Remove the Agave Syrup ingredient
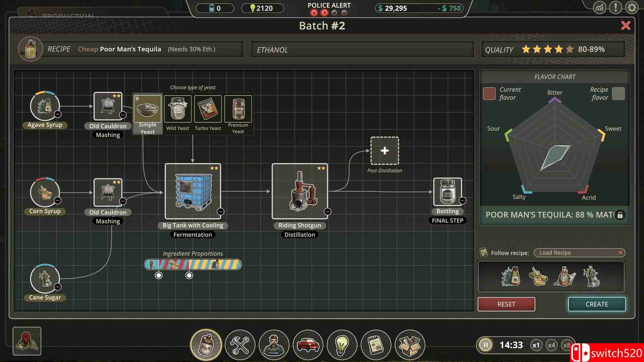 [58, 114]
